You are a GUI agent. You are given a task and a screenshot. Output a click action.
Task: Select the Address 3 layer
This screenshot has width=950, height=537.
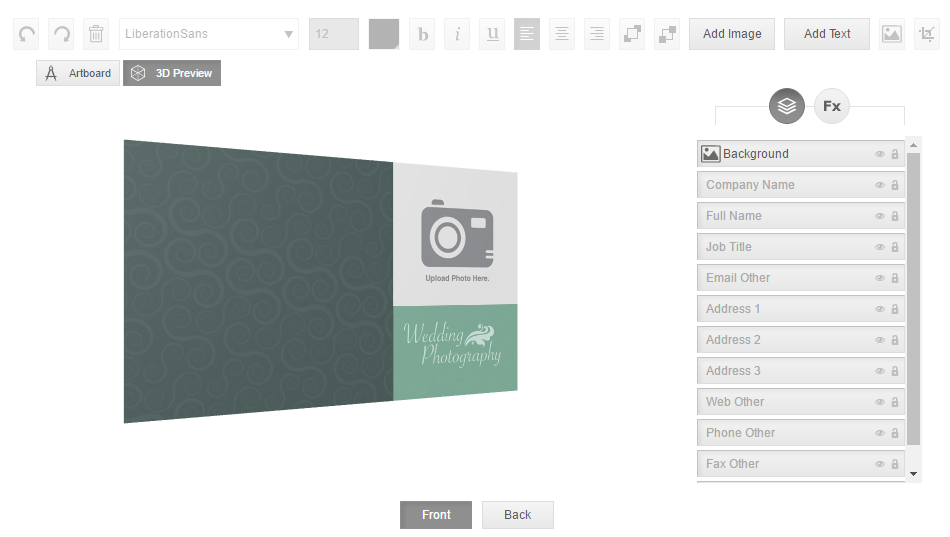[x=801, y=370]
